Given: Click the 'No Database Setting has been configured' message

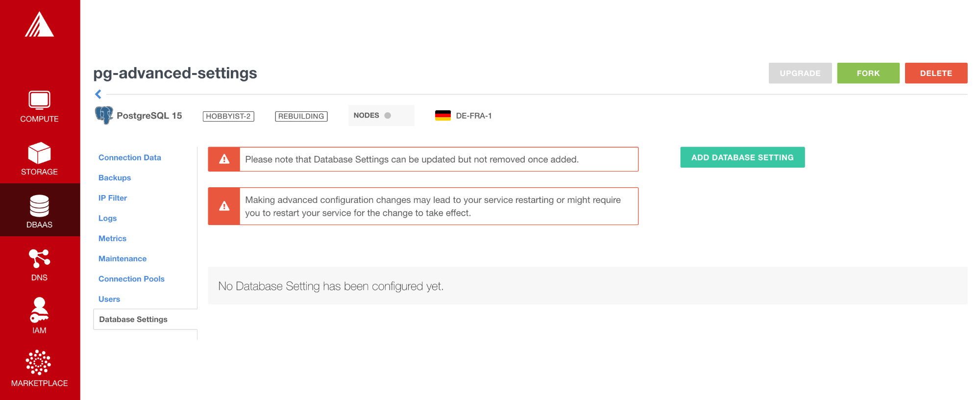Looking at the screenshot, I should [x=331, y=286].
